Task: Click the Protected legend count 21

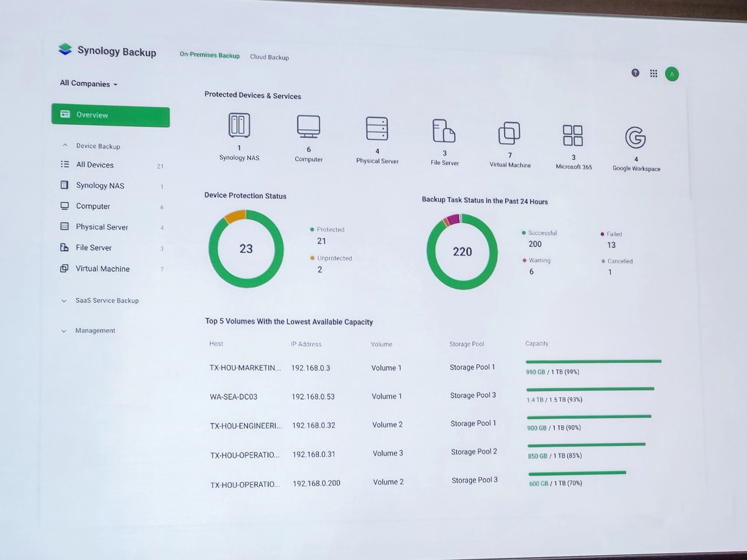Action: [x=322, y=241]
